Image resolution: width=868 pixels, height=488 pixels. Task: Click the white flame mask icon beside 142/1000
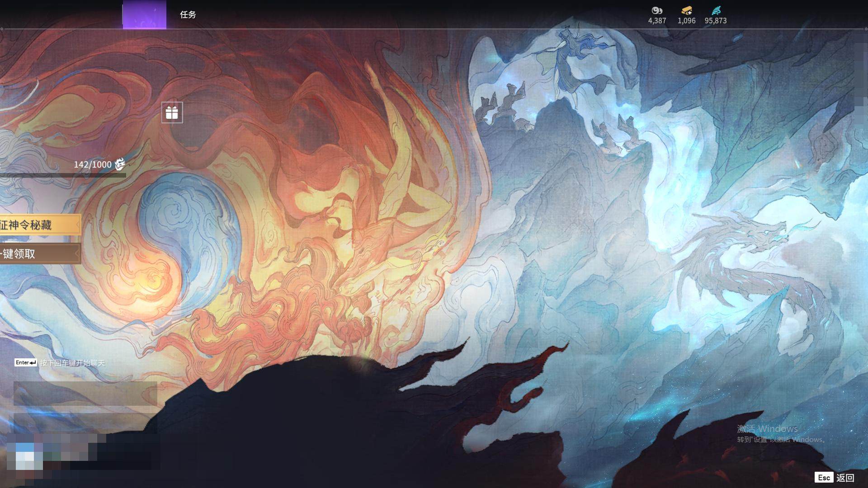(x=120, y=164)
